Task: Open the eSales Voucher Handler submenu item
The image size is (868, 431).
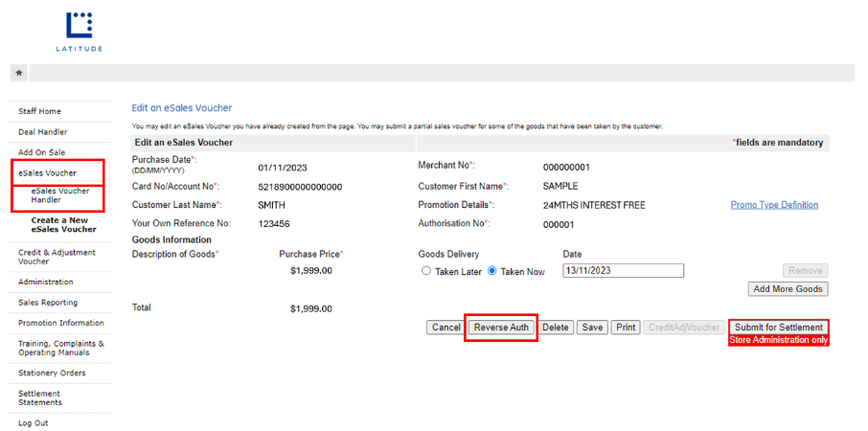Action: coord(59,194)
